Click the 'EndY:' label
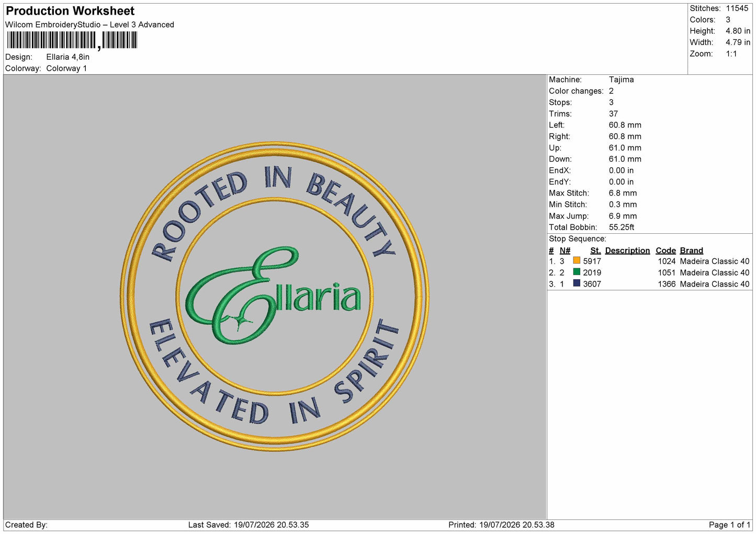The width and height of the screenshot is (756, 534). click(x=560, y=182)
